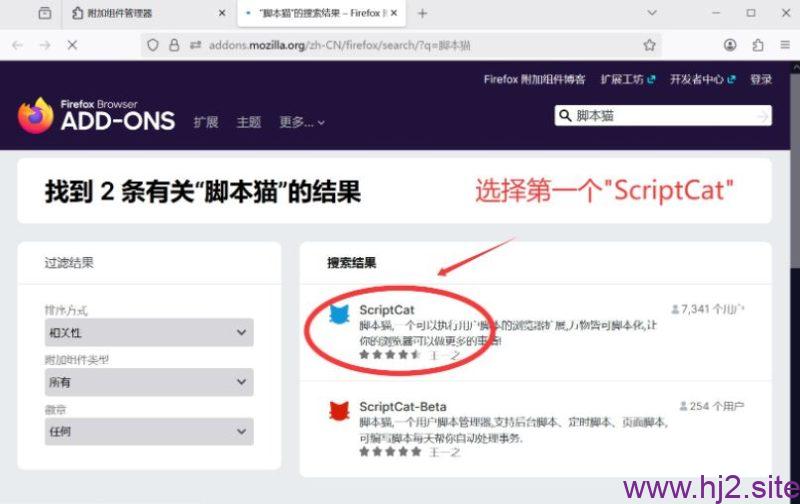Open site permissions icon in address bar
This screenshot has width=800, height=504.
pos(195,45)
